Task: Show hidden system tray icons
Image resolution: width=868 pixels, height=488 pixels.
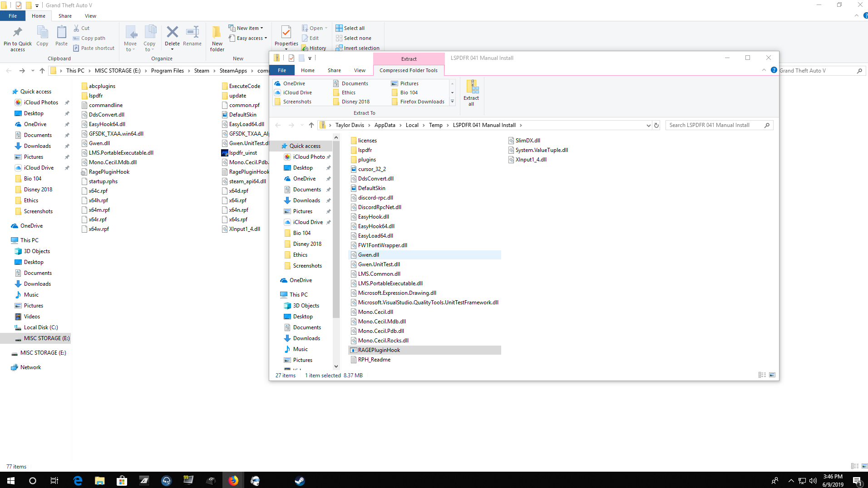Action: pos(791,480)
